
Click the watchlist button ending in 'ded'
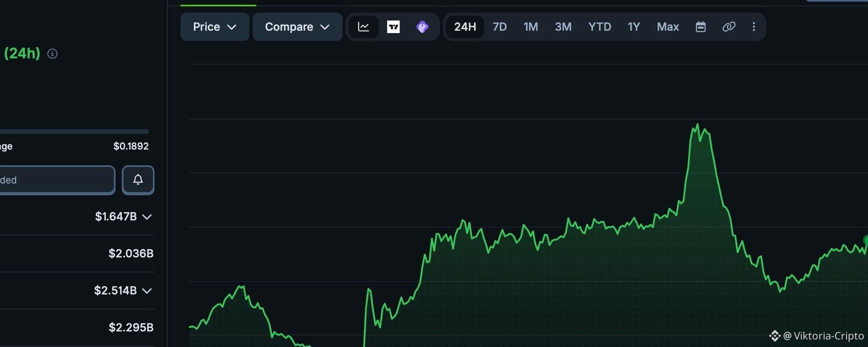coord(57,180)
